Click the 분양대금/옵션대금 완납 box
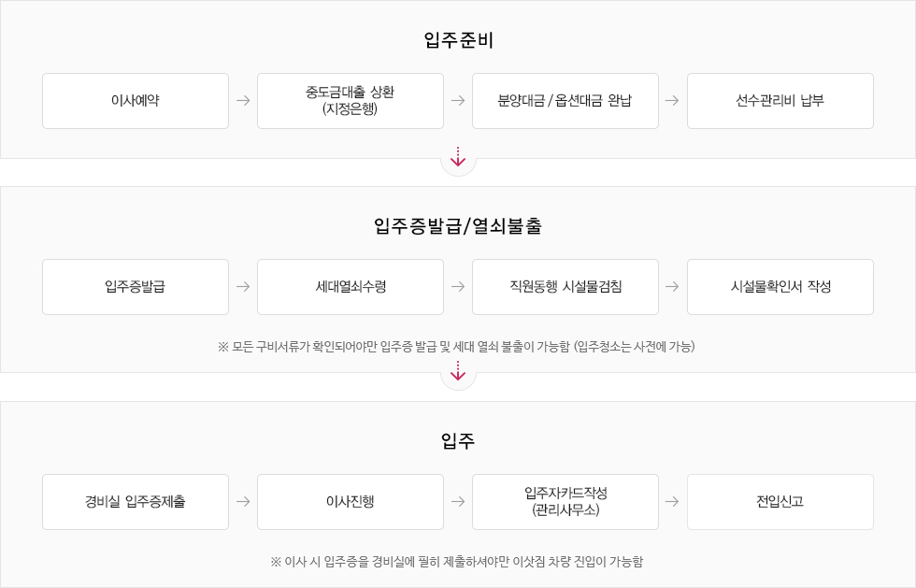The height and width of the screenshot is (588, 916). tap(565, 101)
